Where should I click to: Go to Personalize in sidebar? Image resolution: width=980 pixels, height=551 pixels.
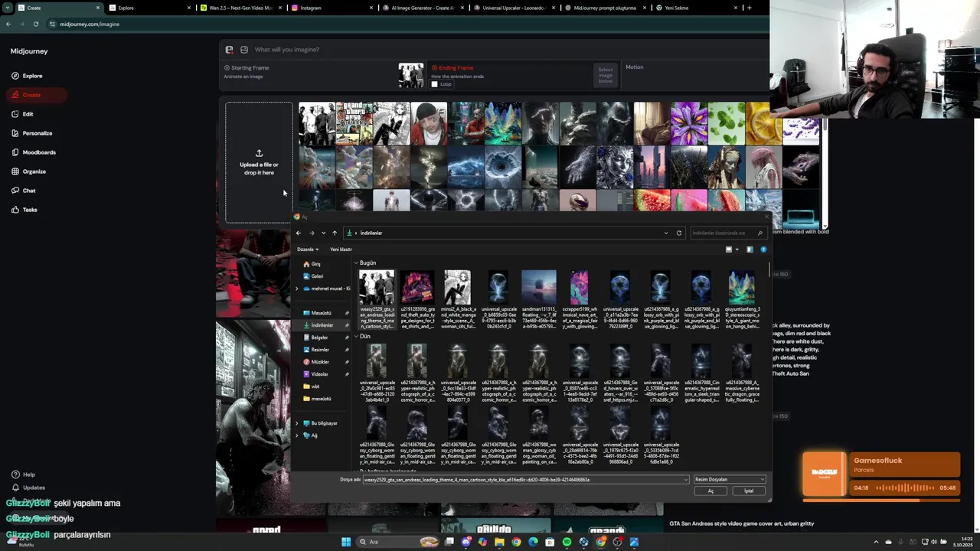pyautogui.click(x=32, y=133)
